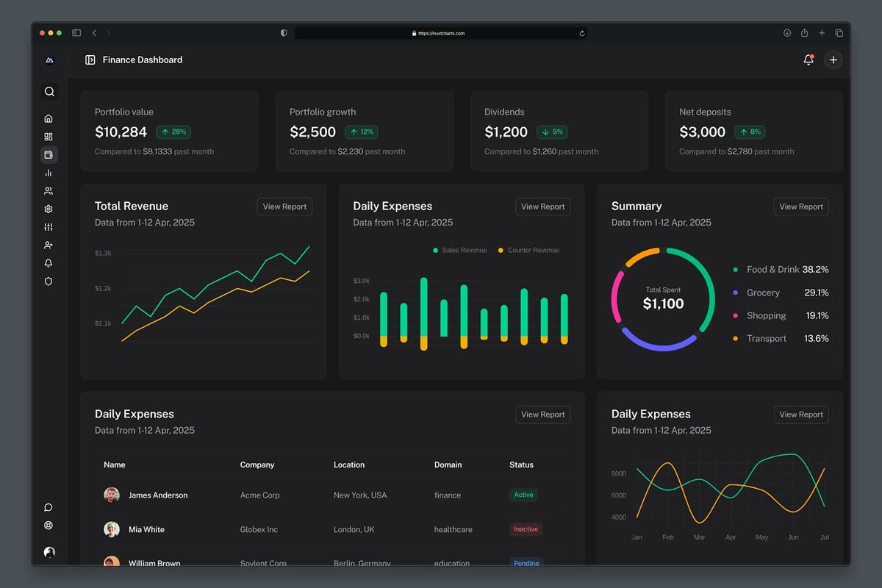882x588 pixels.
Task: Open the search icon in the sidebar
Action: (49, 92)
